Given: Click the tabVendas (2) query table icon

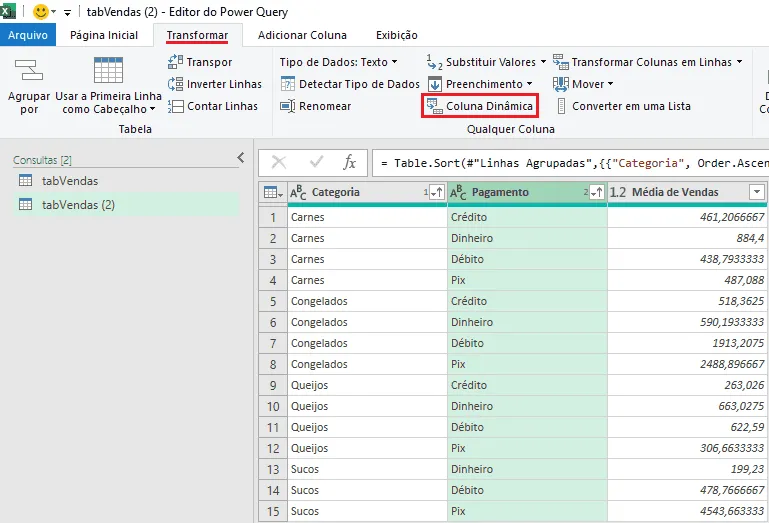Looking at the screenshot, I should point(26,204).
